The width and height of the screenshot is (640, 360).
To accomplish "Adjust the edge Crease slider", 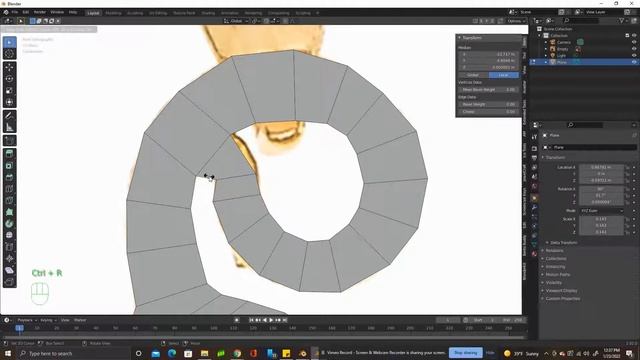I will tap(488, 111).
